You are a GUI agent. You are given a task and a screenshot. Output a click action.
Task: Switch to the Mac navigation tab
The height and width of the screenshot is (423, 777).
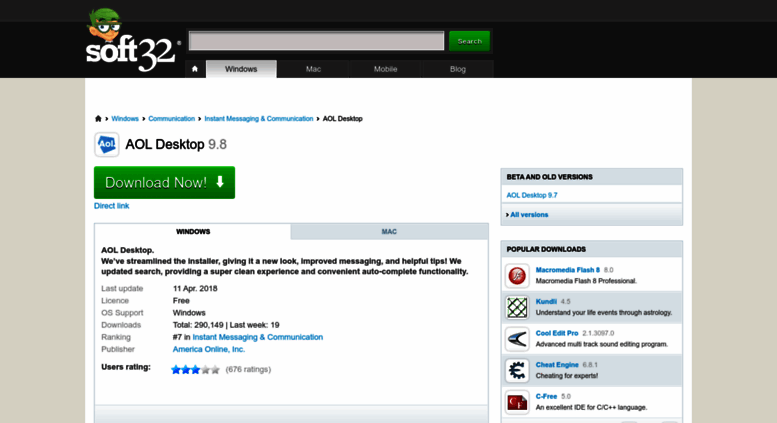coord(313,69)
